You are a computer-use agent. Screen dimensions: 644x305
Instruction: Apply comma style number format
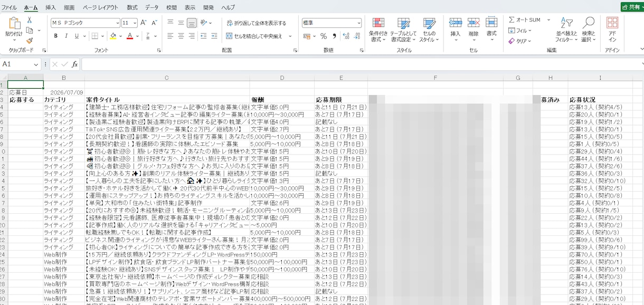[x=335, y=36]
